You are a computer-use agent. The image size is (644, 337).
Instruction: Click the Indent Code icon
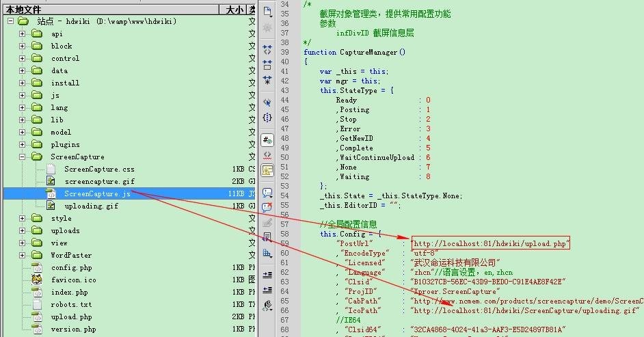(267, 275)
